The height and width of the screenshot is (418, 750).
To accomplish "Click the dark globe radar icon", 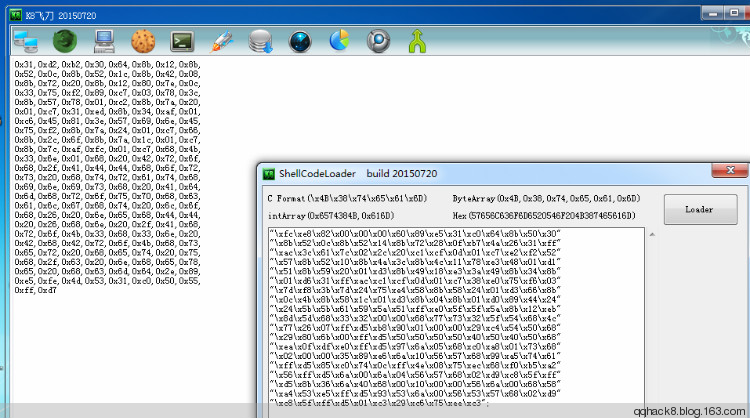I will (x=300, y=42).
